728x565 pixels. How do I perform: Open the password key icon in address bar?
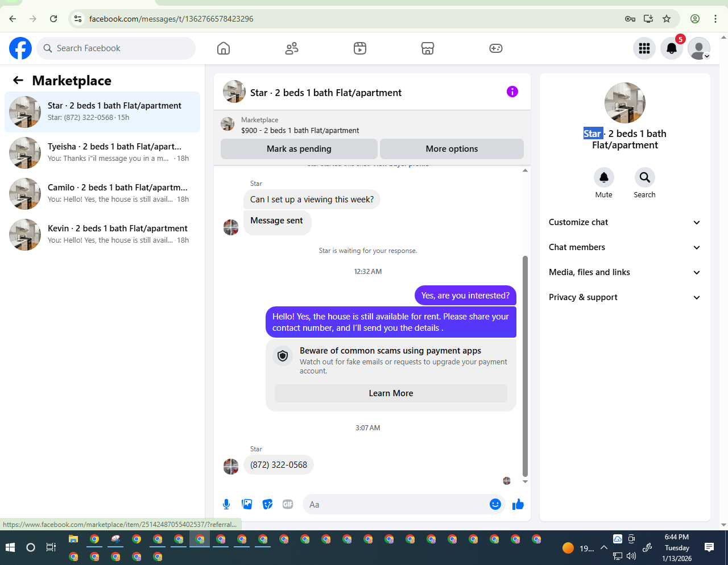[x=630, y=19]
